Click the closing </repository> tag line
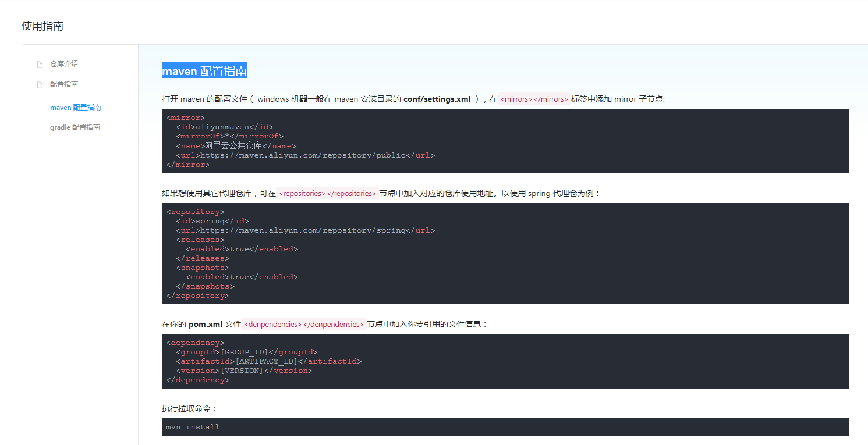Image resolution: width=868 pixels, height=445 pixels. point(197,296)
